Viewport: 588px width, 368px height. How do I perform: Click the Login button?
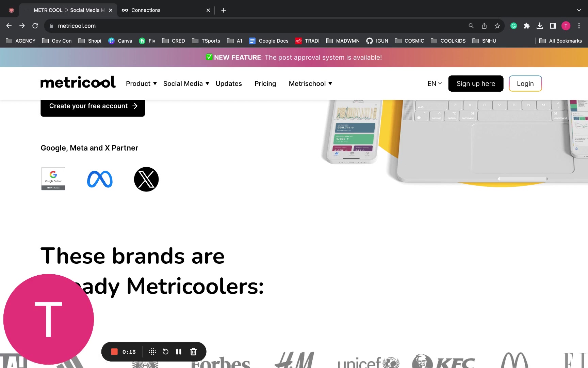(525, 83)
